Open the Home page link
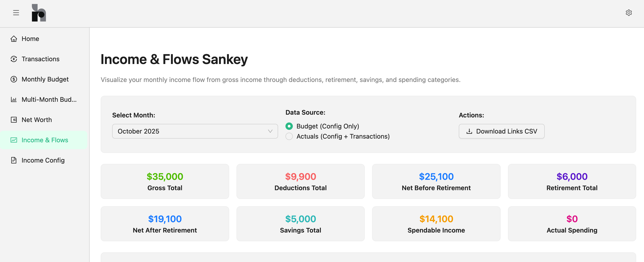 click(30, 39)
